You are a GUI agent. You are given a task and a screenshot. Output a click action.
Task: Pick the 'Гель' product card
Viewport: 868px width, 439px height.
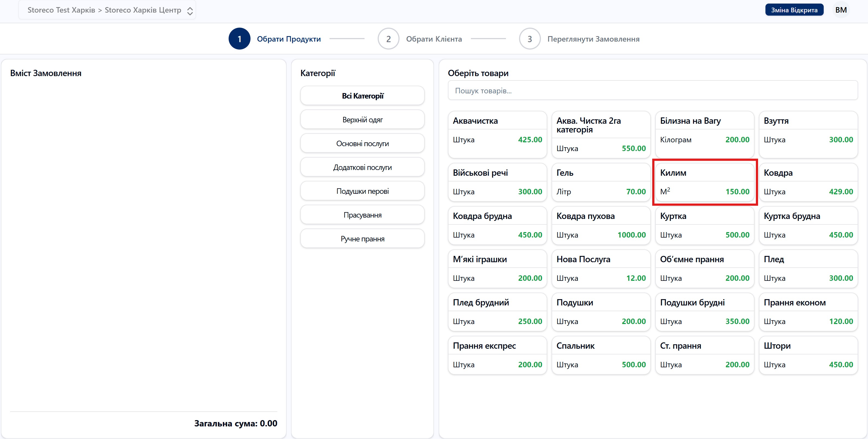coord(601,182)
